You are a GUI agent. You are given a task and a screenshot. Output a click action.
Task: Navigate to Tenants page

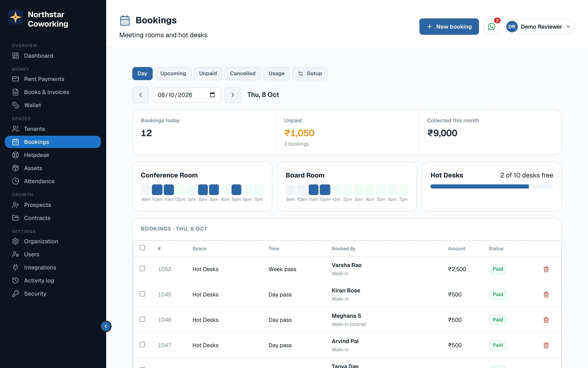pyautogui.click(x=53, y=129)
